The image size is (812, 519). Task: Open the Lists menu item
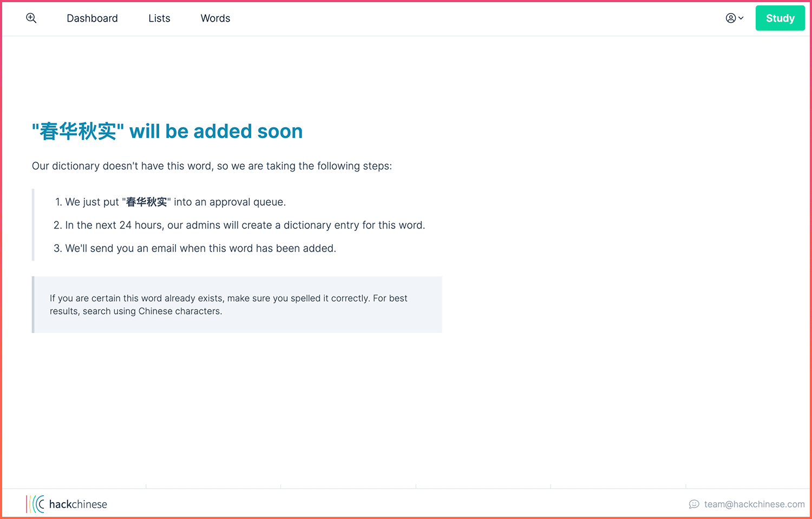pos(159,18)
